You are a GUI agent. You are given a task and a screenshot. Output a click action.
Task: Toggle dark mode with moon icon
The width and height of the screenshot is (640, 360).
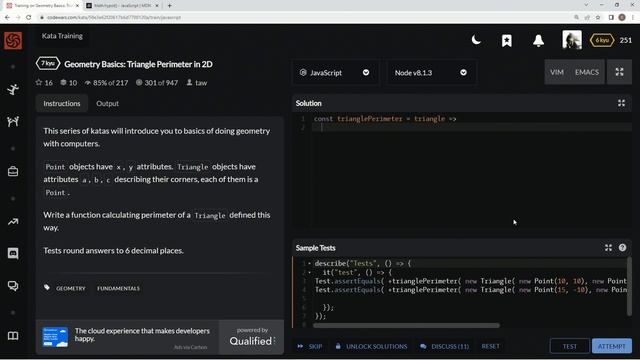coord(476,40)
